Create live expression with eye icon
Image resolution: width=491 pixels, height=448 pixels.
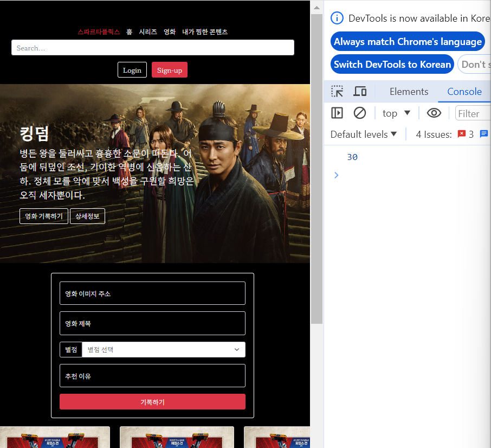[434, 113]
